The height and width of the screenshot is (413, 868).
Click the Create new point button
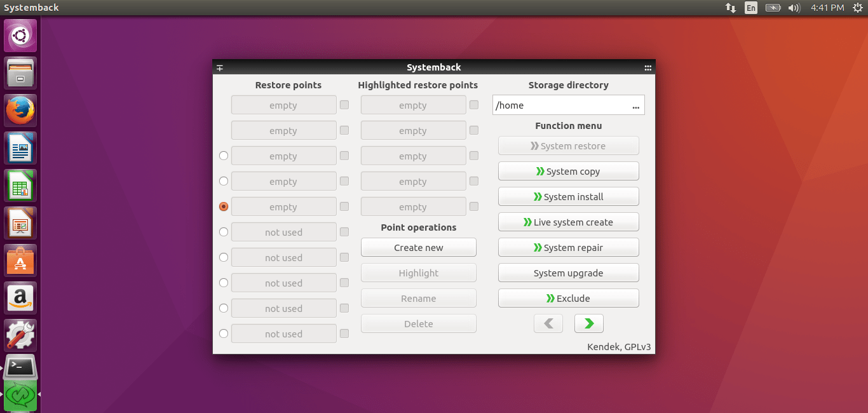point(418,247)
